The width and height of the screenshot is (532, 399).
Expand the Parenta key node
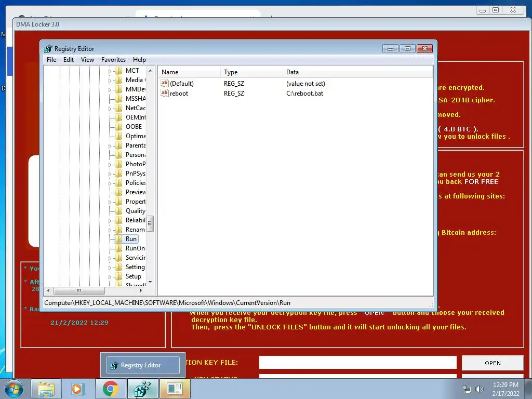pyautogui.click(x=110, y=146)
